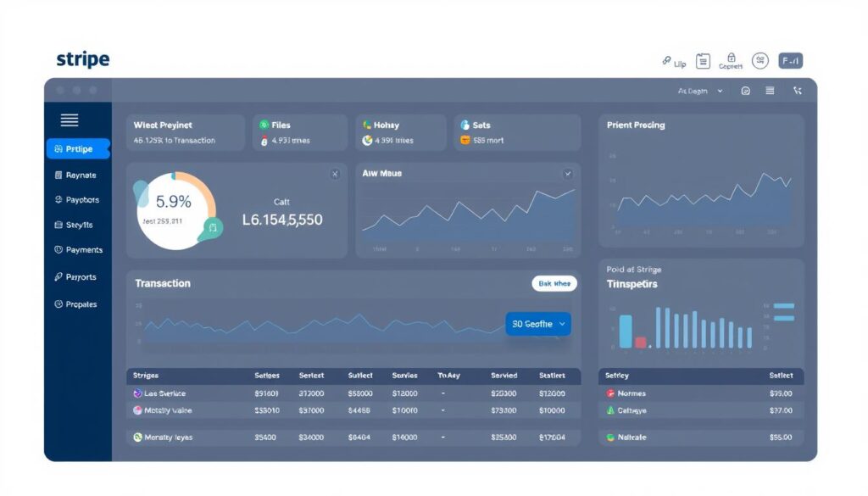868x496 pixels.
Task: Click the Bak khes button on the Transaction panel
Action: [554, 283]
